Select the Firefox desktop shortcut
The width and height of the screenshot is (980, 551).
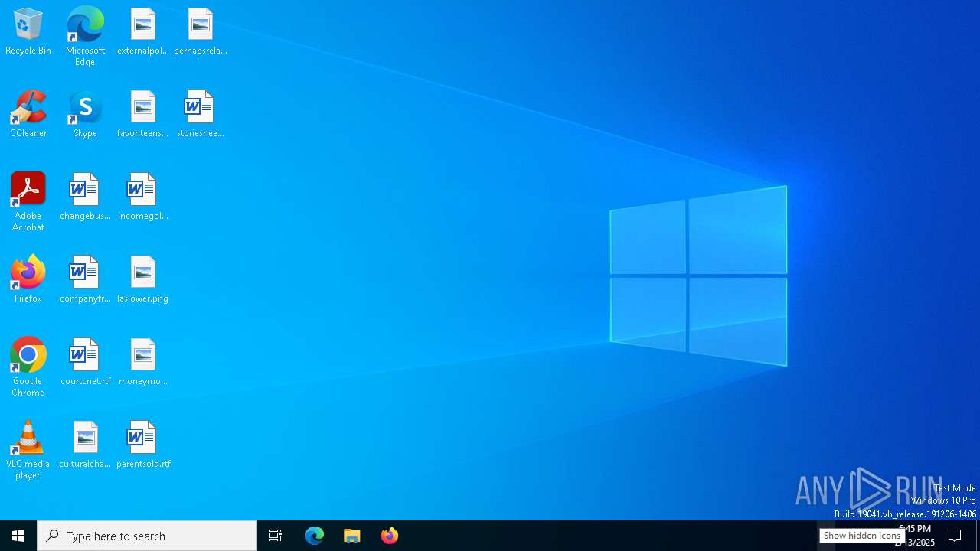28,280
